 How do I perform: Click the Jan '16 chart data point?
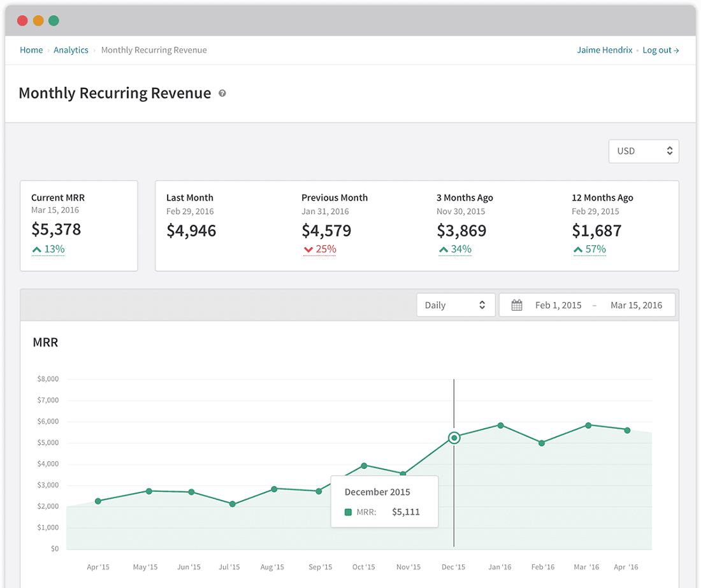click(x=501, y=426)
